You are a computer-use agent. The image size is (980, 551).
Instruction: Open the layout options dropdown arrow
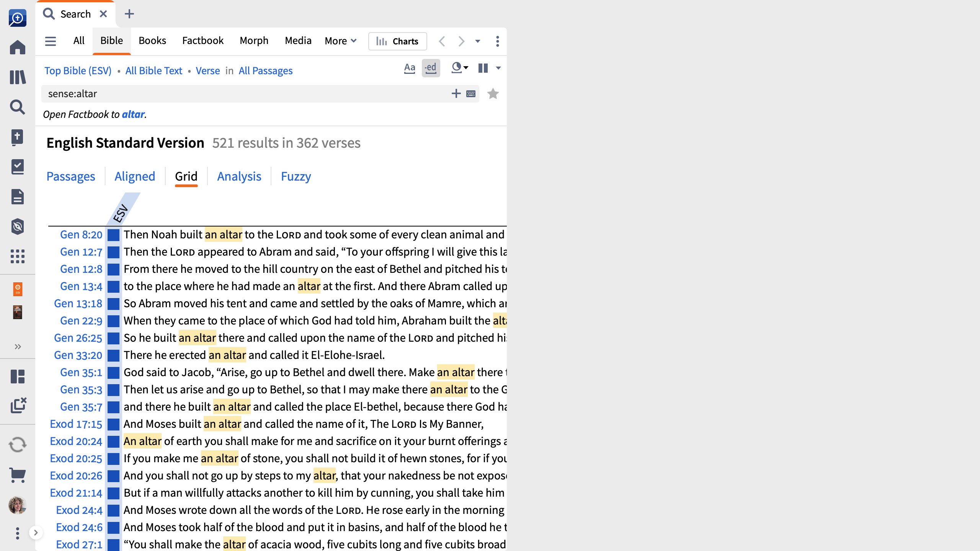pos(498,68)
